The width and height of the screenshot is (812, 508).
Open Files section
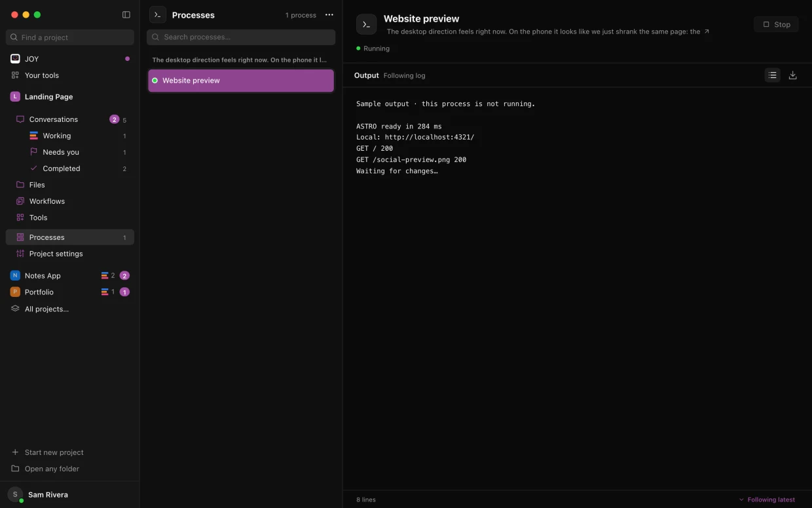(70, 185)
